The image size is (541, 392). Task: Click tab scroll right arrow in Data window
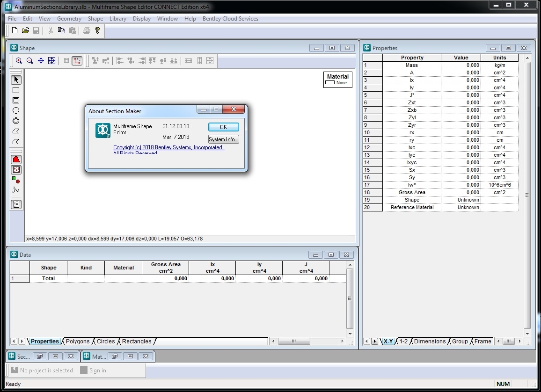point(22,341)
